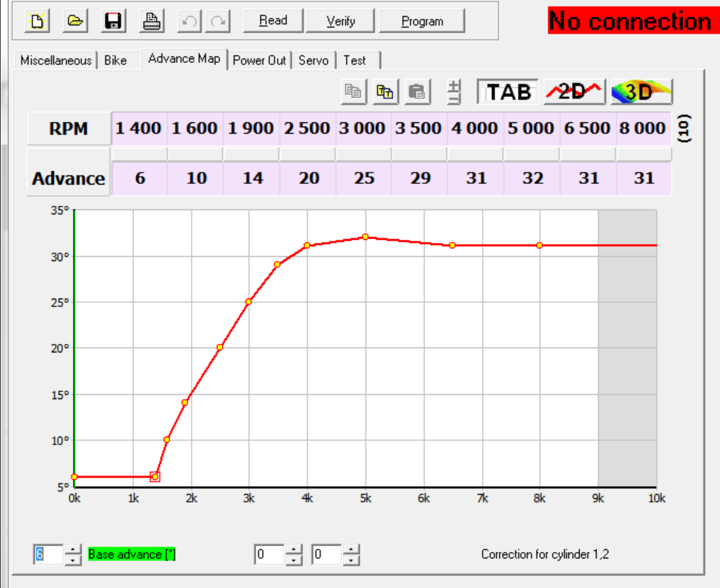
Task: Open a file with the folder icon
Action: pyautogui.click(x=75, y=21)
